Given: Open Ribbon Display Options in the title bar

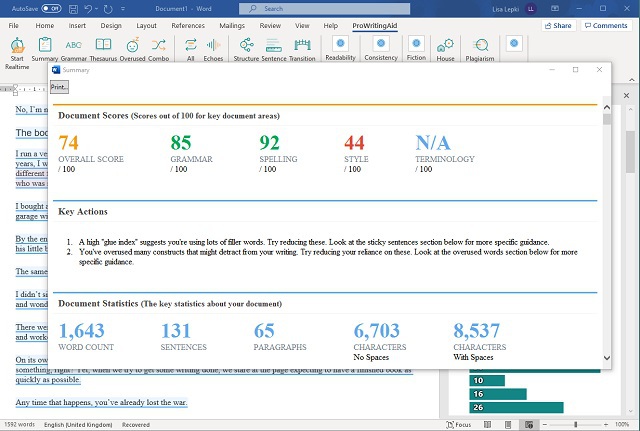Looking at the screenshot, I should click(555, 9).
